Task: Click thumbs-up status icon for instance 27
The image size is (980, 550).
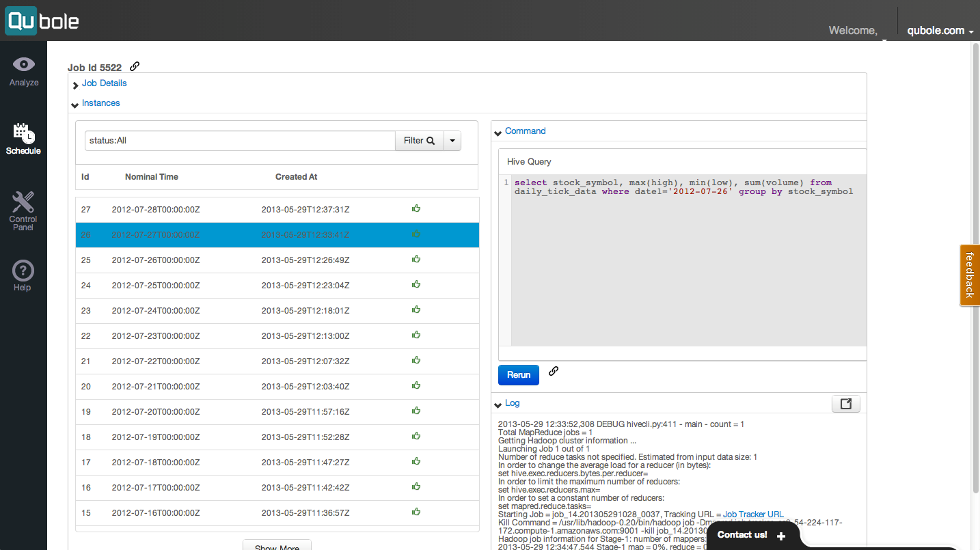Action: [416, 208]
